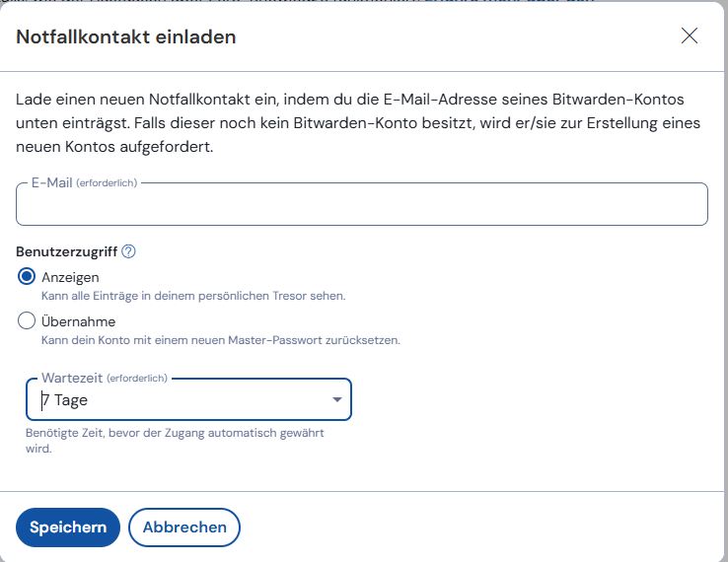Click the Benutzerzugriff help question-mark icon

[x=128, y=251]
